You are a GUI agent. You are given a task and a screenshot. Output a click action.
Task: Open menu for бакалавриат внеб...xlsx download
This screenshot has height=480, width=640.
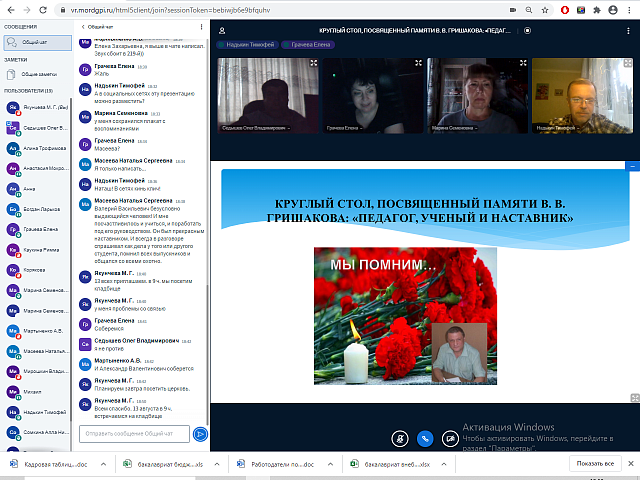444,464
